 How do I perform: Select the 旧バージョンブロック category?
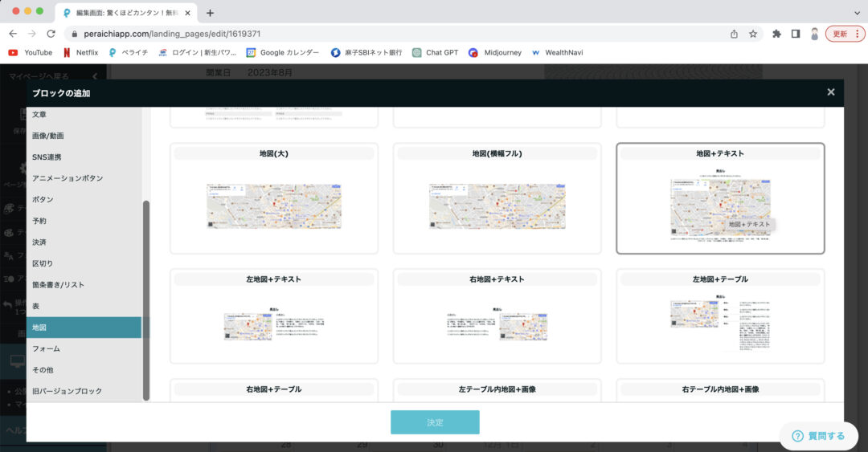click(x=84, y=391)
